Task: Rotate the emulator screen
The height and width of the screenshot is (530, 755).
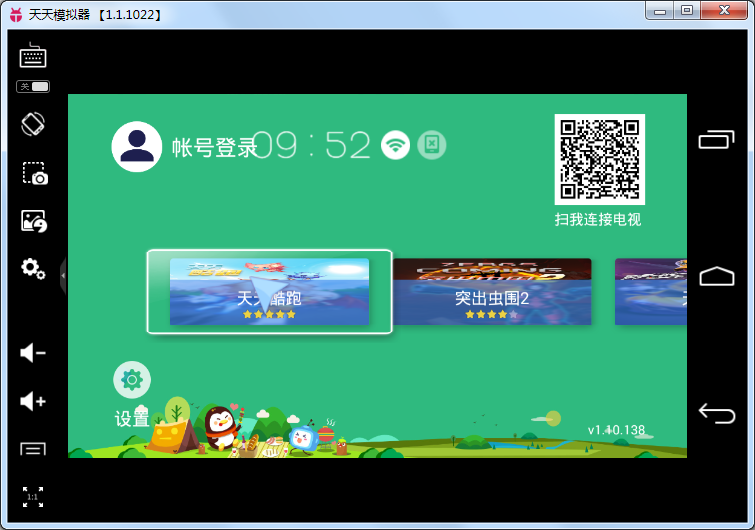Action: [33, 124]
